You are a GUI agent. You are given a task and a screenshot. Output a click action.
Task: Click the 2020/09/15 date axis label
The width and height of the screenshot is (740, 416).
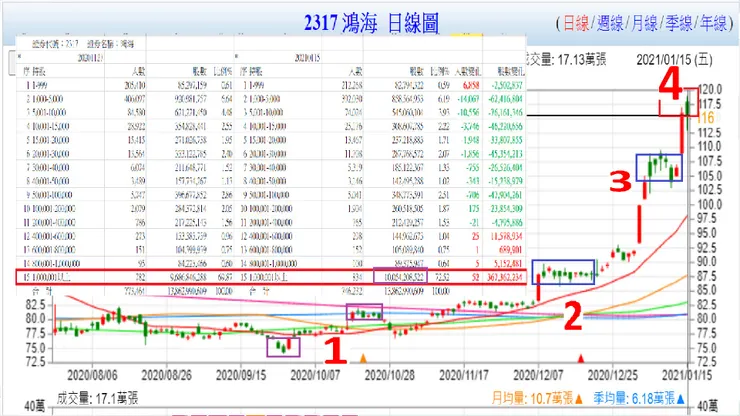241,375
